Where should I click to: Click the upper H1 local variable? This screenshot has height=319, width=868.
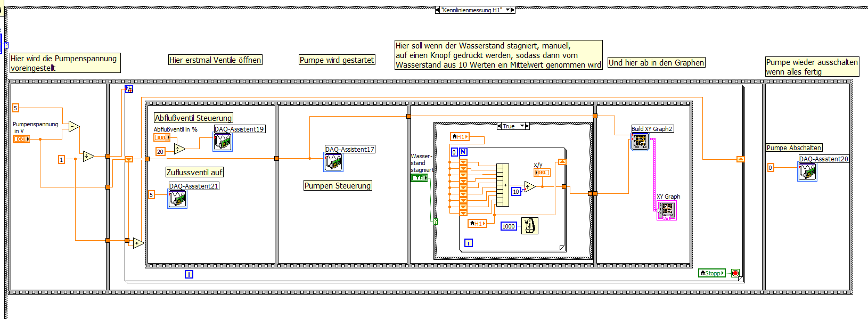click(x=460, y=137)
